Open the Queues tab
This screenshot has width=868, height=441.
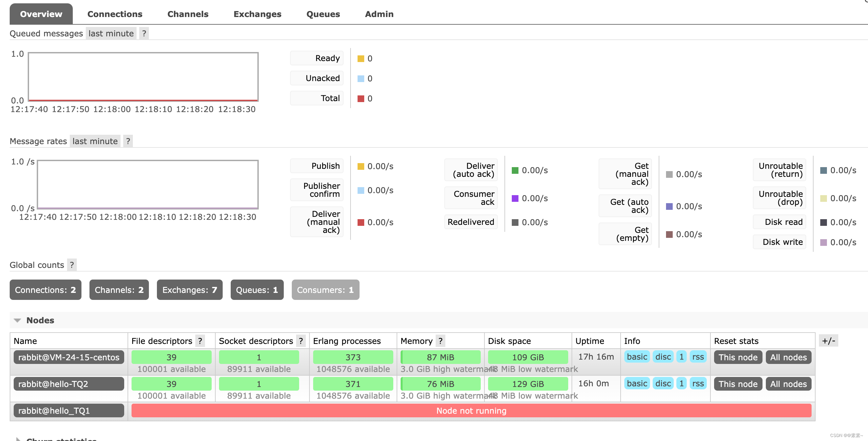pyautogui.click(x=323, y=14)
